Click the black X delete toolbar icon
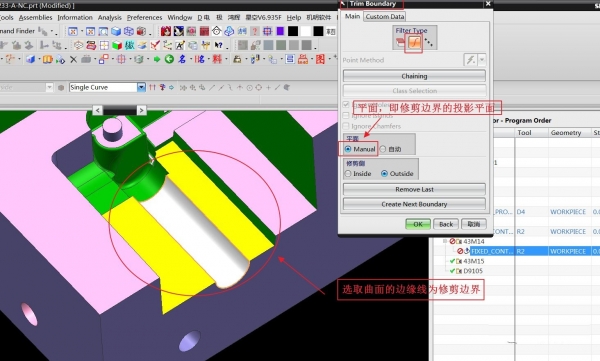The width and height of the screenshot is (600, 361). (x=73, y=59)
